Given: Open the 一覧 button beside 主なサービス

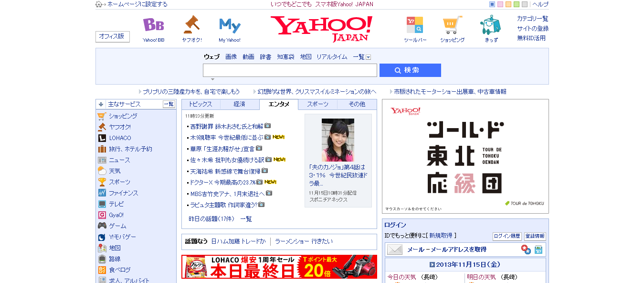Looking at the screenshot, I should [x=169, y=104].
